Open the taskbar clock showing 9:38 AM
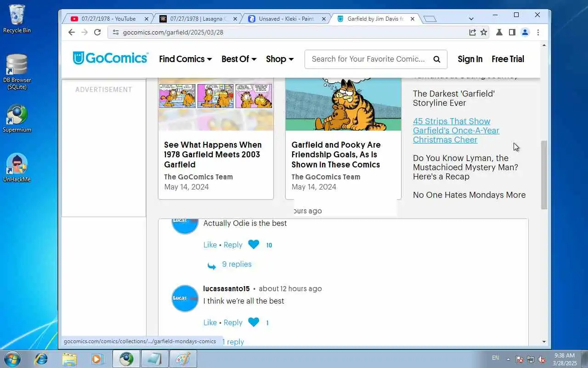 pos(565,359)
